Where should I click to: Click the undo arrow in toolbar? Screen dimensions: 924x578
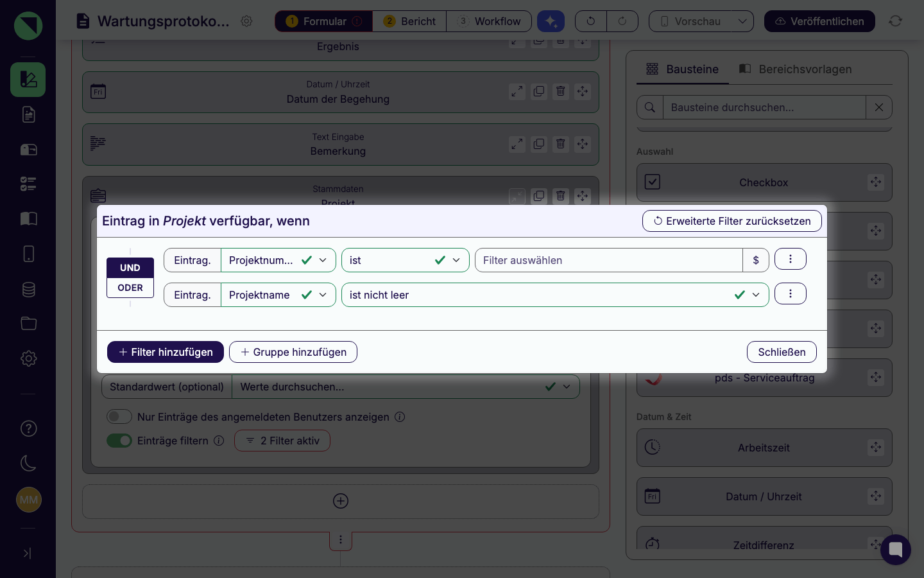590,21
